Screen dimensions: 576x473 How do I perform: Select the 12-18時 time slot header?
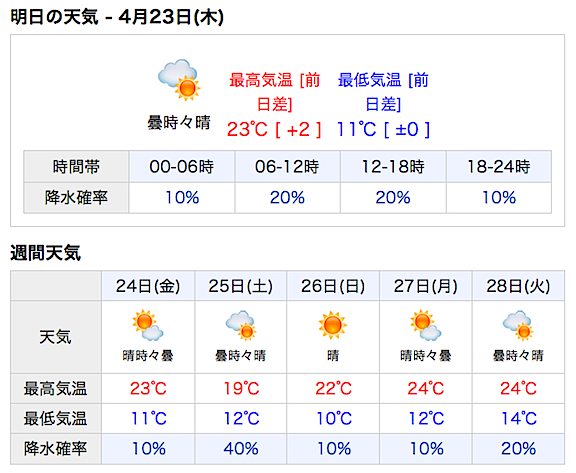(x=393, y=167)
